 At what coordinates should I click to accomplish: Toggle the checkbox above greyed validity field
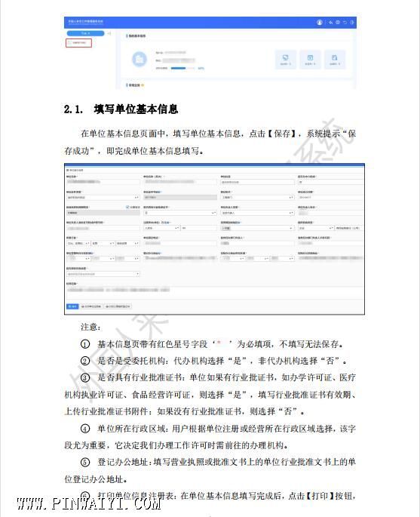(x=127, y=207)
